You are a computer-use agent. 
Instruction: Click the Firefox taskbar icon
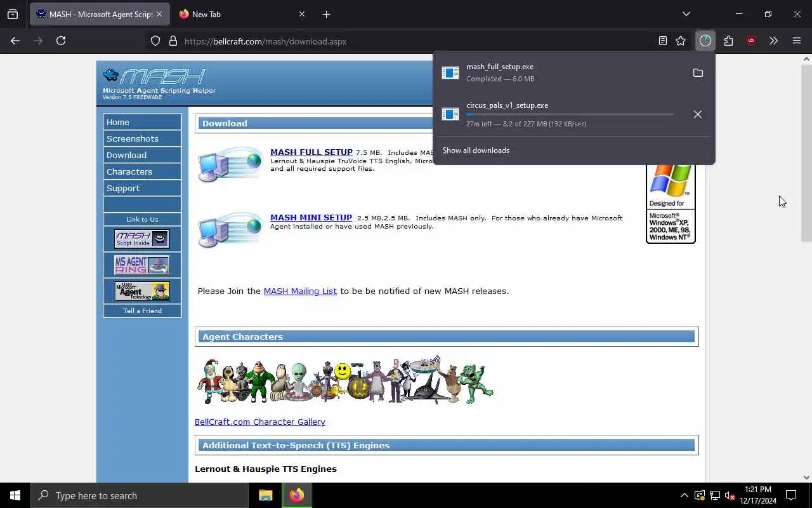point(296,495)
